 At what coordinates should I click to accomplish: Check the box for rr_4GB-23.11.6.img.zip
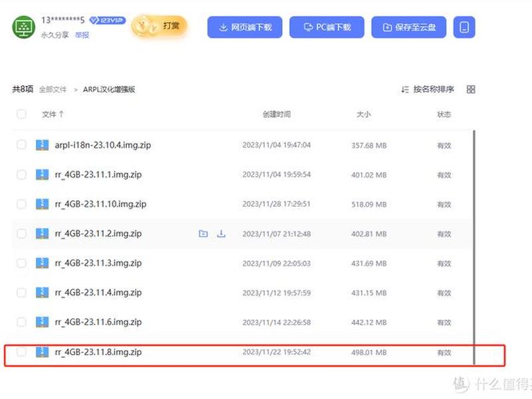click(x=21, y=322)
